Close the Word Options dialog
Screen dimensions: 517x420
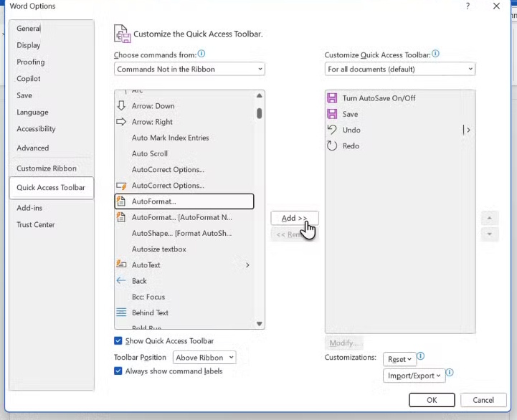point(496,6)
